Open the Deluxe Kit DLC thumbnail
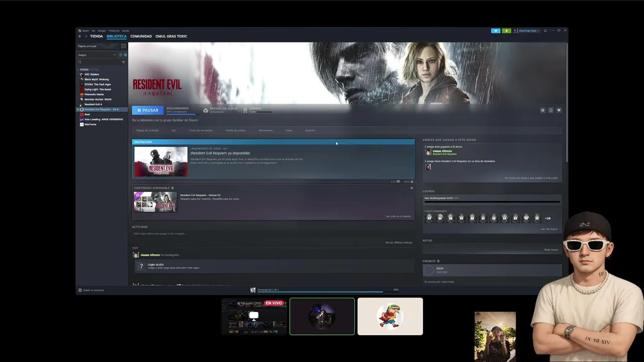The width and height of the screenshot is (644, 362). [155, 202]
